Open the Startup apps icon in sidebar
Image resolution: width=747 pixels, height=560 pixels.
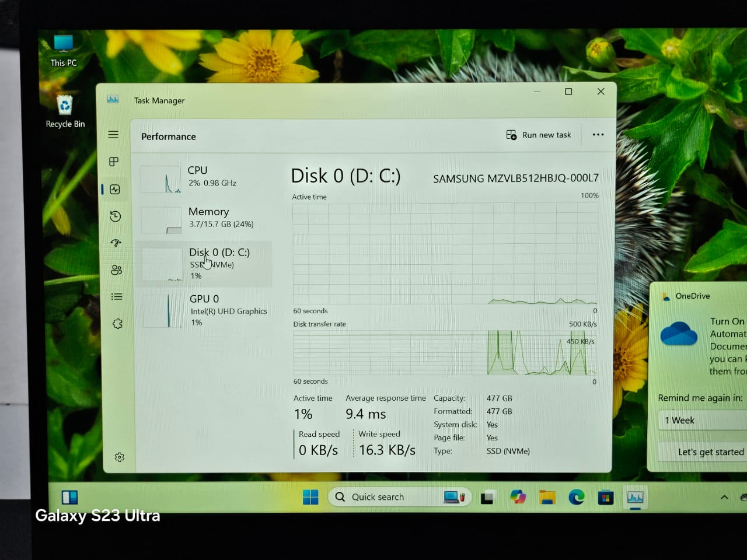tap(116, 243)
